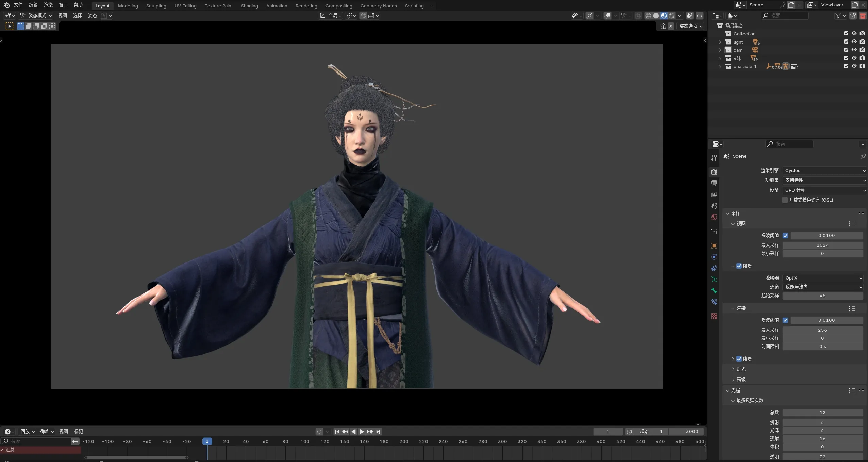
Task: Open the 文件 menu
Action: tap(18, 5)
